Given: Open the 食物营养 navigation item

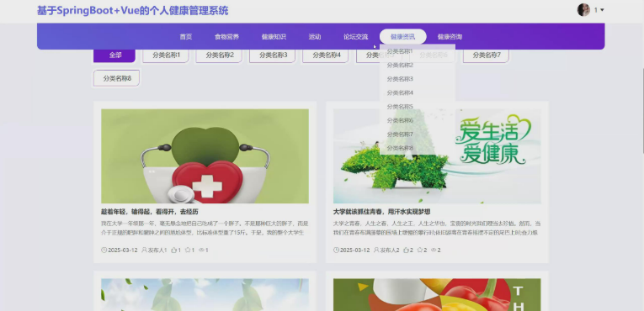Looking at the screenshot, I should click(226, 36).
